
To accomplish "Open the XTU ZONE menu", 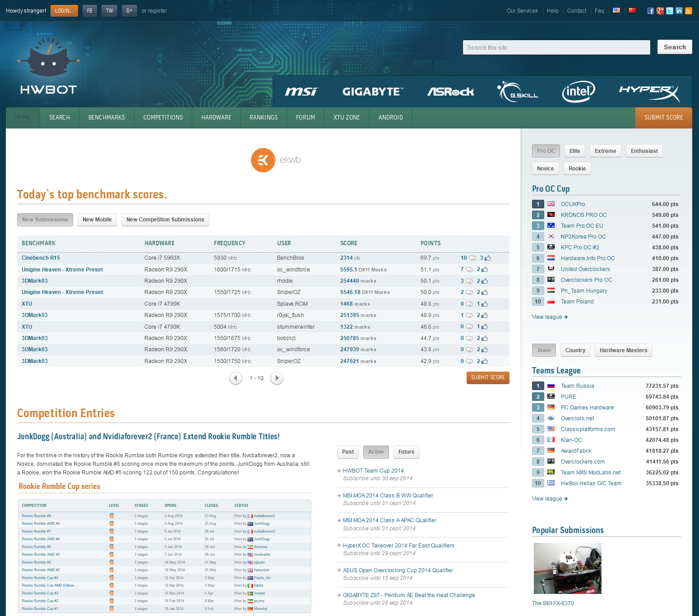I will click(347, 118).
